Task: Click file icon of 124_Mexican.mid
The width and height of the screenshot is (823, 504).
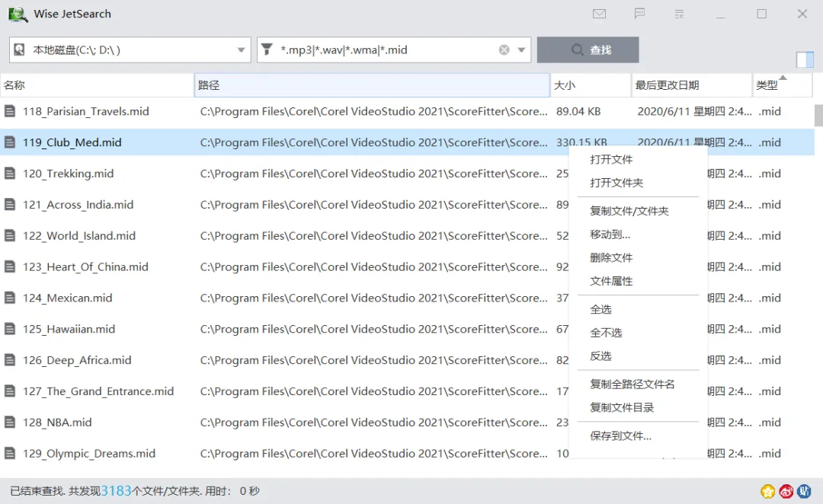Action: pyautogui.click(x=9, y=298)
